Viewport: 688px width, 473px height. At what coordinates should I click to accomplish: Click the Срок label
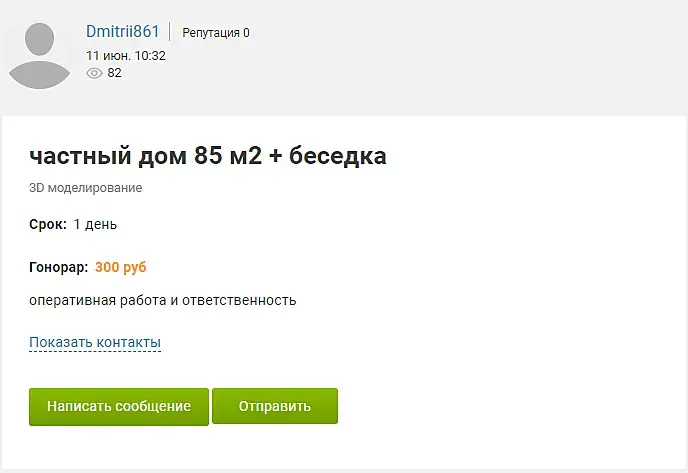48,224
